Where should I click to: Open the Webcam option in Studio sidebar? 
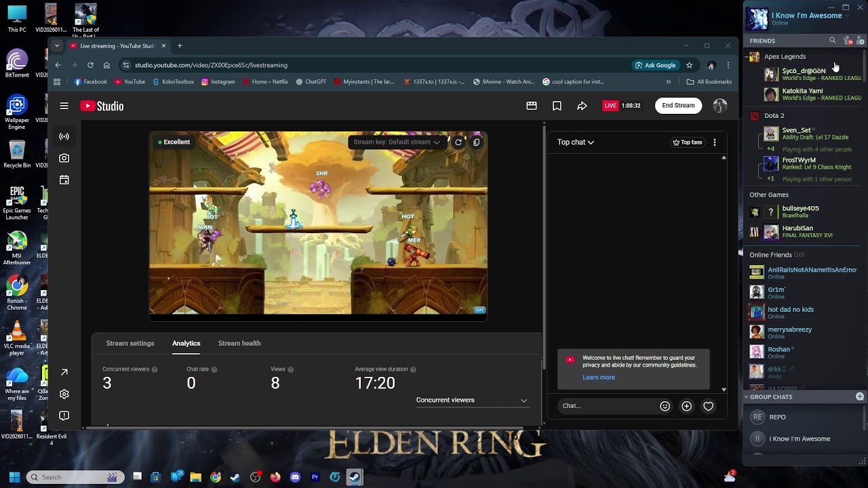pyautogui.click(x=64, y=158)
